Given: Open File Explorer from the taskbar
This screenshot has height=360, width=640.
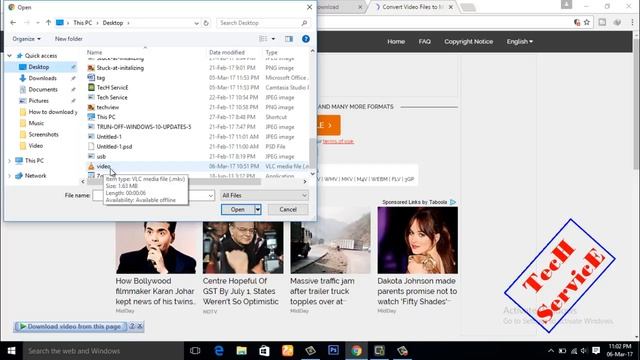Looking at the screenshot, I should (242, 351).
